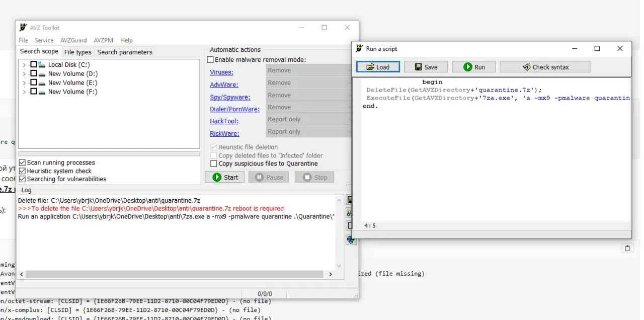Click the '0/0/0' status bar counter

pyautogui.click(x=265, y=294)
